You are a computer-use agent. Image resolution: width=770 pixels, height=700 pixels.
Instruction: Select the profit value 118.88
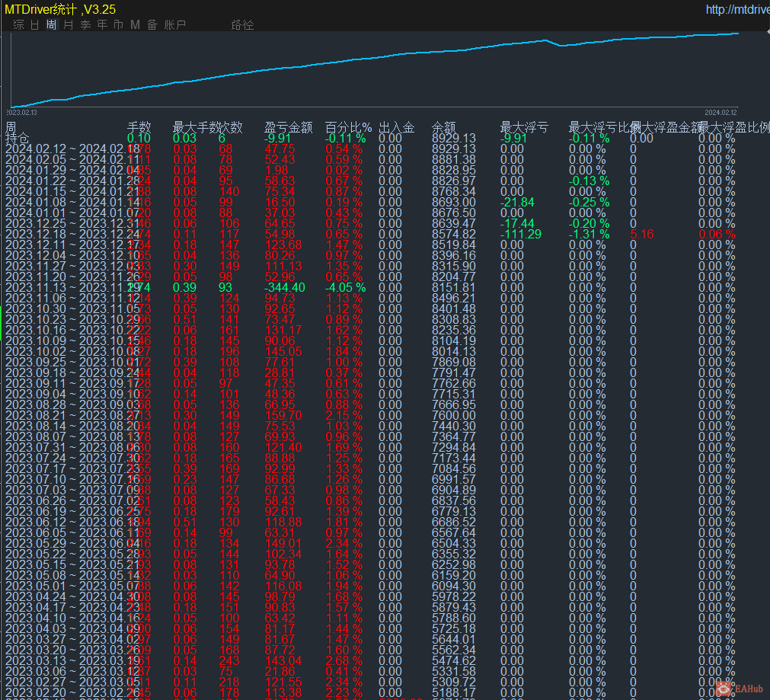[283, 523]
